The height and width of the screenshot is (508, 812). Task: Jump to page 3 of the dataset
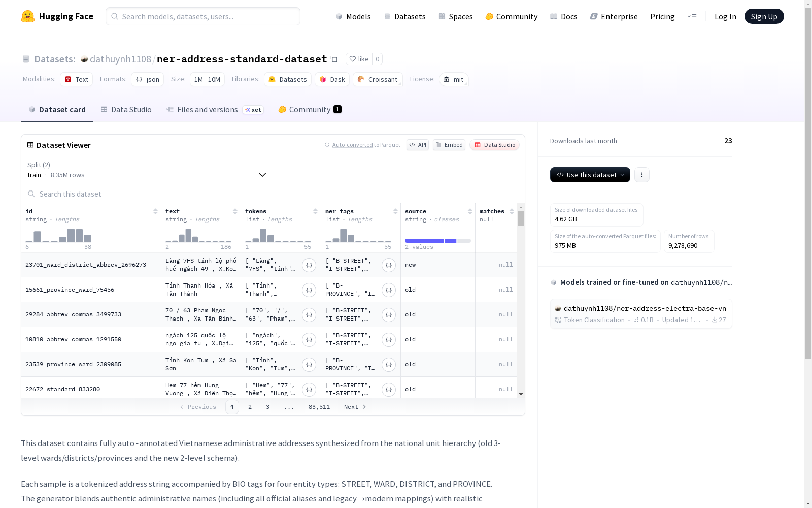(267, 407)
